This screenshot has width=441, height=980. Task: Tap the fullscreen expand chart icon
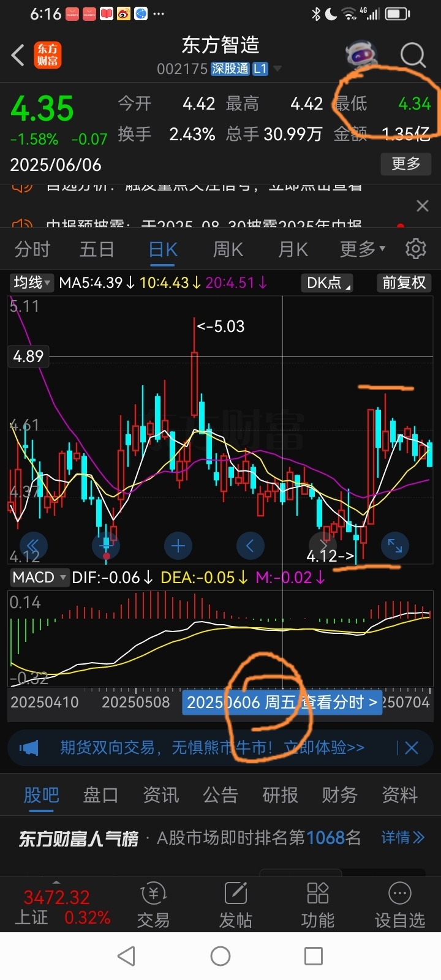point(394,545)
